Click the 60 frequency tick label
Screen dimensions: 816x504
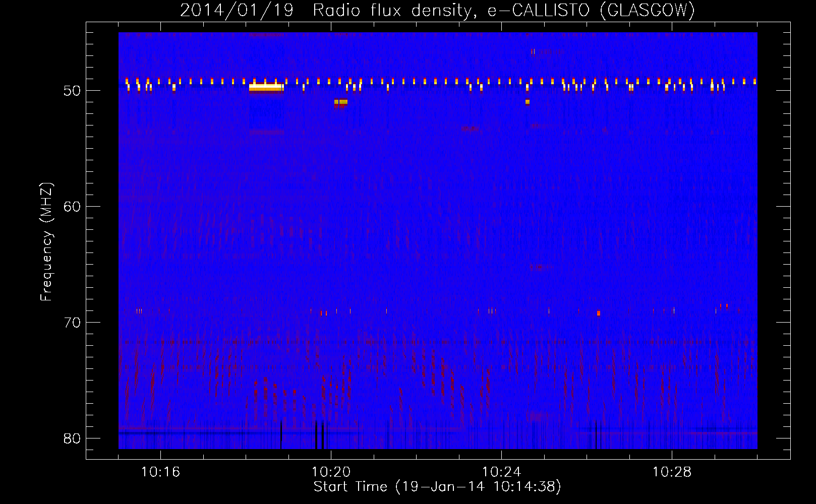click(x=72, y=207)
